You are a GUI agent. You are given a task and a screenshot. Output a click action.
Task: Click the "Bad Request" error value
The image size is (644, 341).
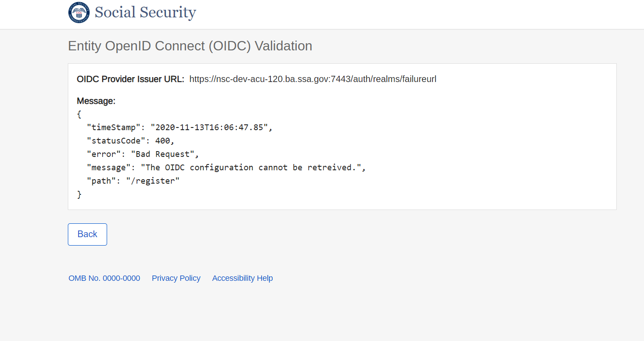coord(162,154)
